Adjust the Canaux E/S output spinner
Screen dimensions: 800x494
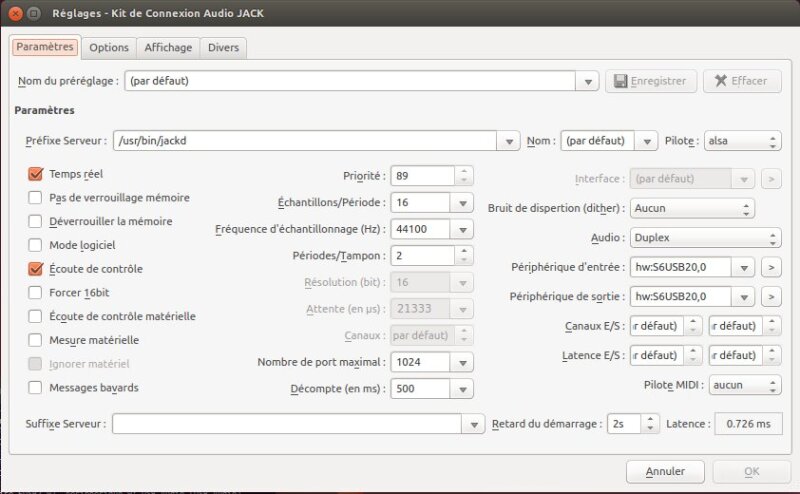pos(772,326)
